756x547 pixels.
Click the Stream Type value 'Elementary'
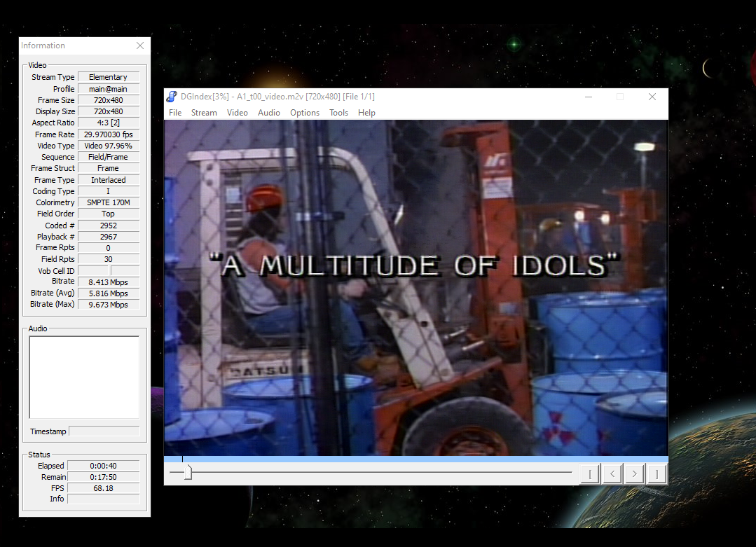point(109,77)
